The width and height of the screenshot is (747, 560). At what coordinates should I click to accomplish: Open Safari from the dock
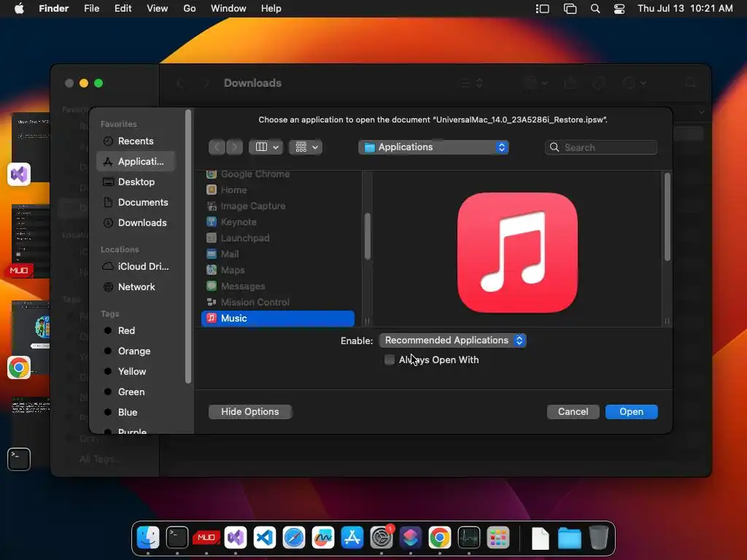(294, 537)
